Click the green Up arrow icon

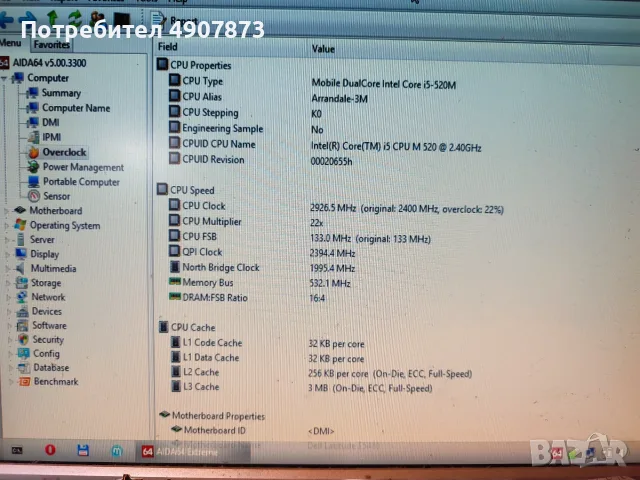53,18
